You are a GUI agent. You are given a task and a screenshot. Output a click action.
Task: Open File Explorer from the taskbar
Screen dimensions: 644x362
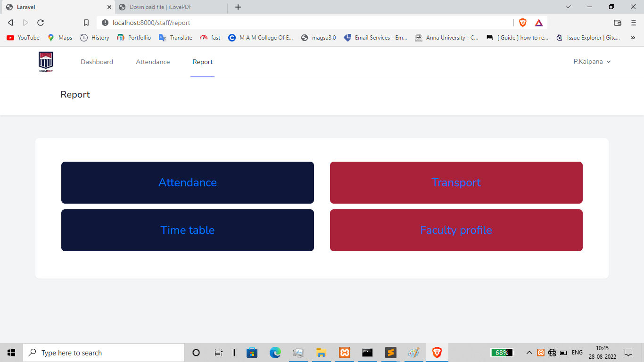(321, 352)
